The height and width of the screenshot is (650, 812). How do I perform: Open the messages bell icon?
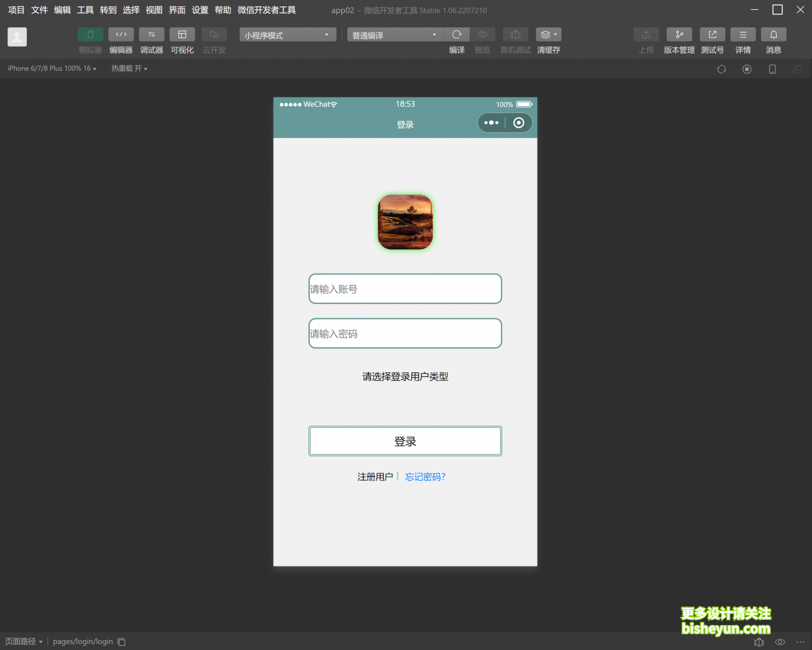tap(773, 35)
